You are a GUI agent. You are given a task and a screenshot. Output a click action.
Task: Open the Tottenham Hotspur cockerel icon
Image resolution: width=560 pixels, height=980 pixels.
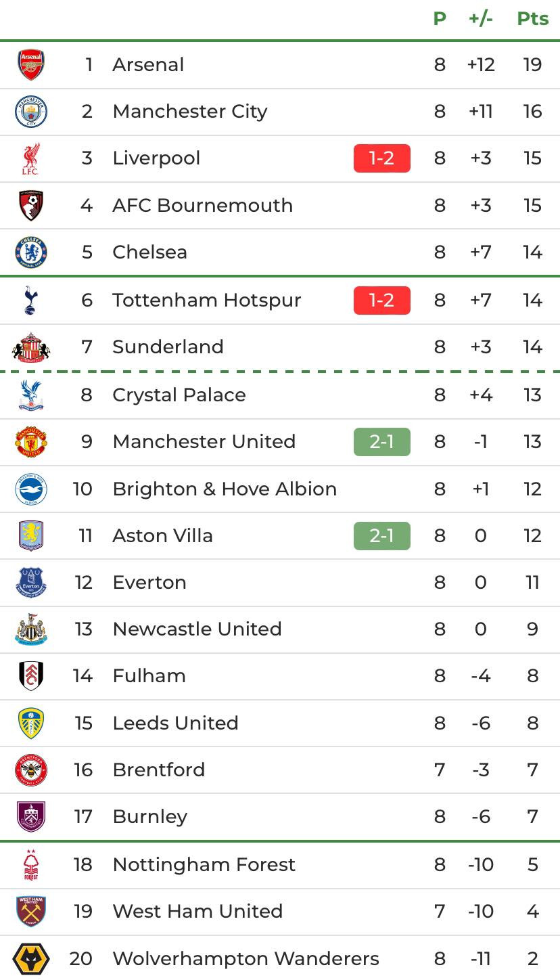(x=31, y=300)
